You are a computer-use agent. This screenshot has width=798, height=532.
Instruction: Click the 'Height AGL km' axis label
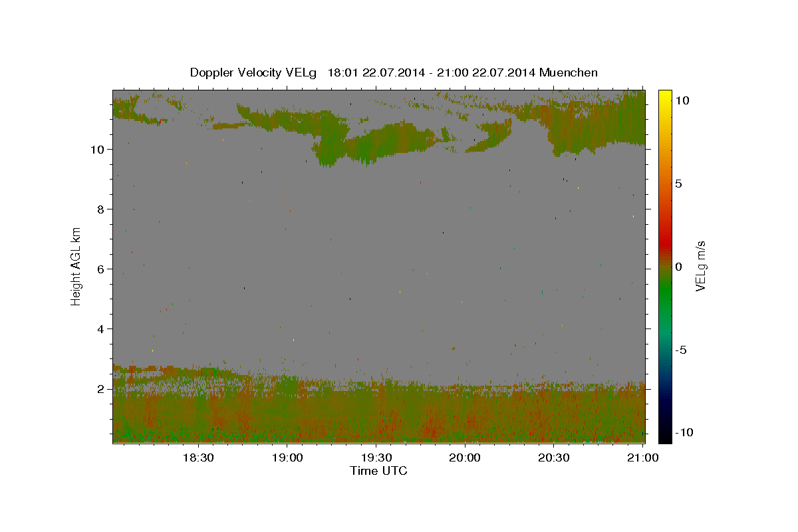[76, 266]
